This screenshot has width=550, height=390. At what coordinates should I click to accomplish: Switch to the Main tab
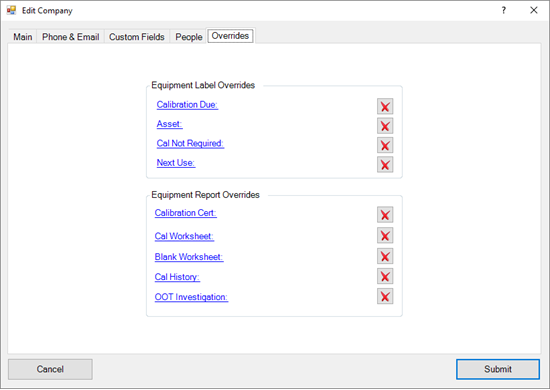click(x=23, y=37)
